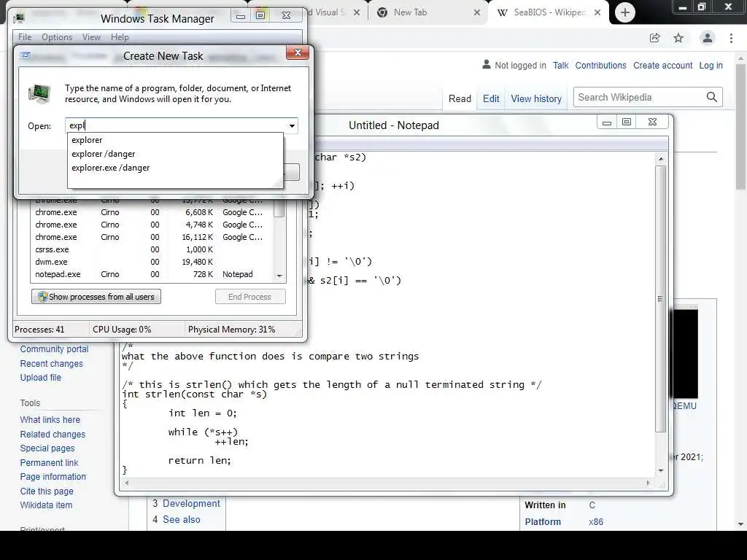
Task: Click the Open text field in dialog
Action: click(175, 125)
